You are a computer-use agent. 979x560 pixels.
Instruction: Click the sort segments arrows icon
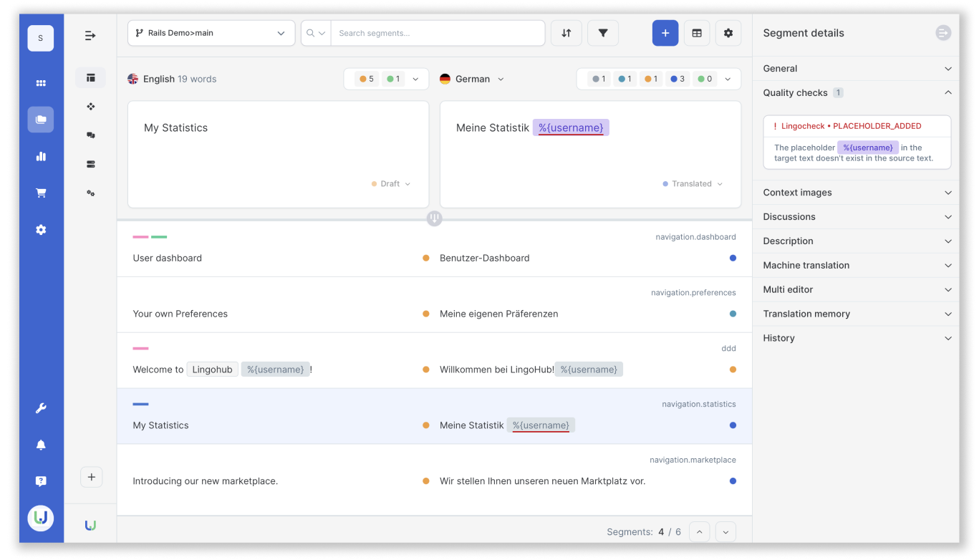tap(566, 33)
